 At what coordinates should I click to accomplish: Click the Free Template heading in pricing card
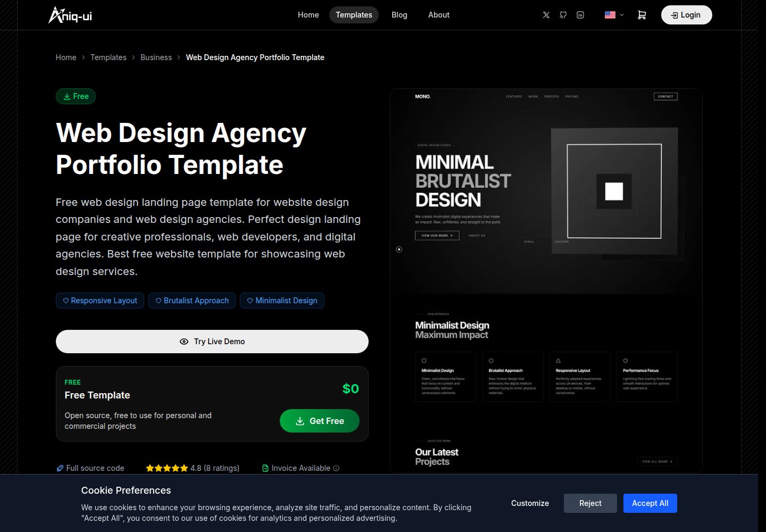pos(97,395)
